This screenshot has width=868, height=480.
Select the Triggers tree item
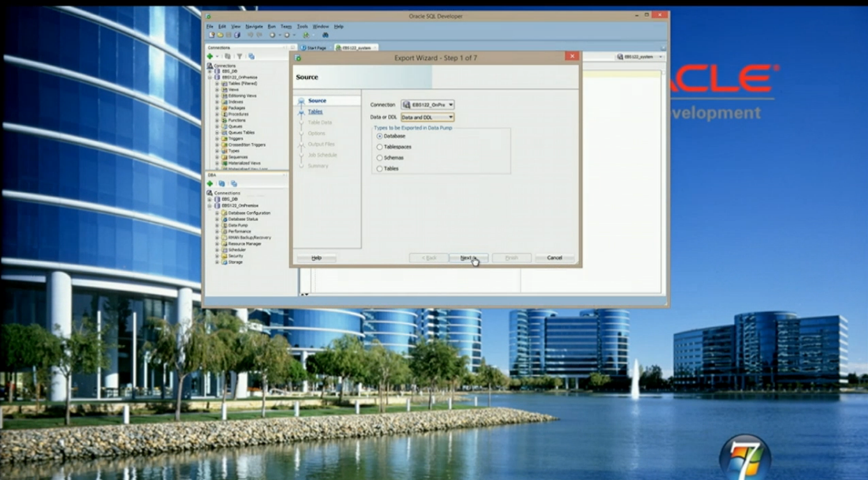[236, 139]
